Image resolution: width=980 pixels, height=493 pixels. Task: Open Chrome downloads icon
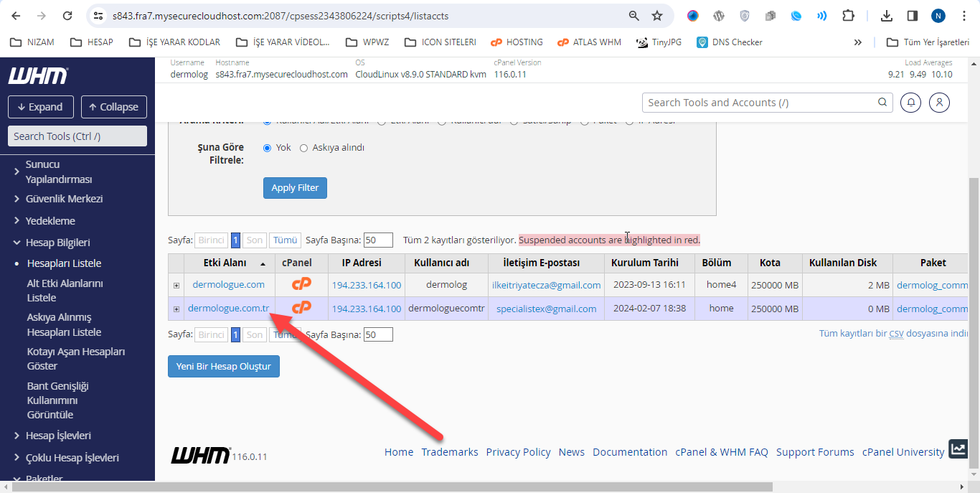tap(887, 16)
